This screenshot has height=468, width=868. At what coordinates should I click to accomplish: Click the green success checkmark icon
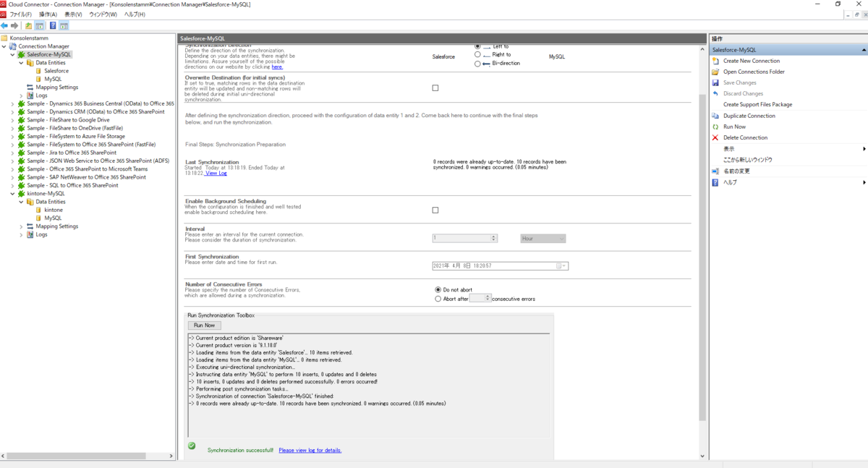tap(192, 446)
